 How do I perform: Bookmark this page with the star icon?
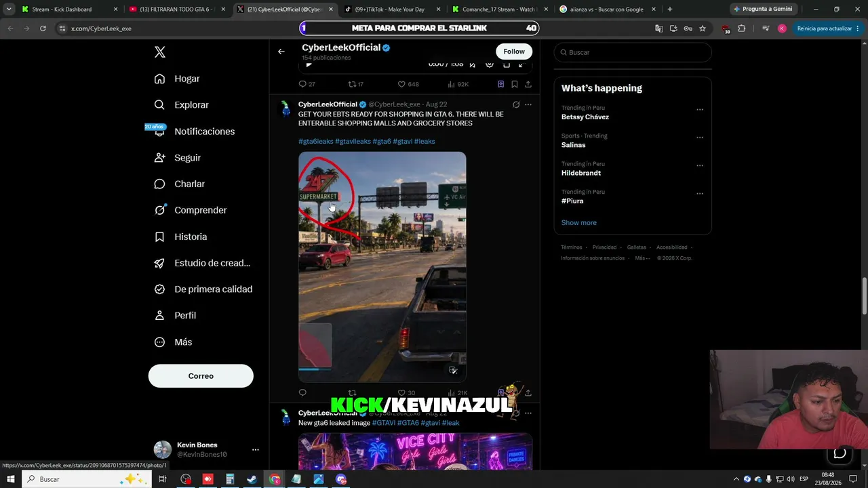703,28
